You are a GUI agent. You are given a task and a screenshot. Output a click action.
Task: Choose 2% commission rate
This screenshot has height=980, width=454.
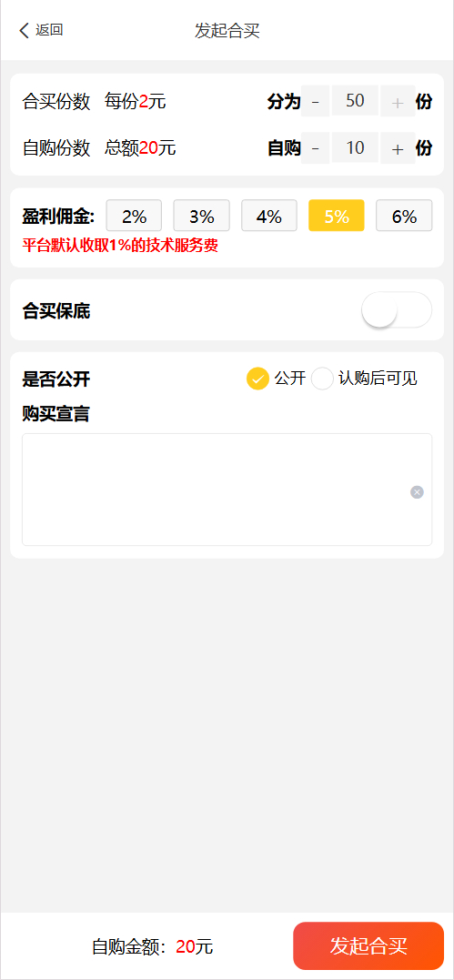click(x=134, y=217)
